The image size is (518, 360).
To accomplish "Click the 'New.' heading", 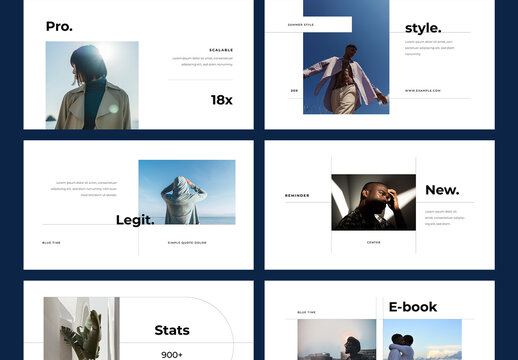I will click(442, 190).
